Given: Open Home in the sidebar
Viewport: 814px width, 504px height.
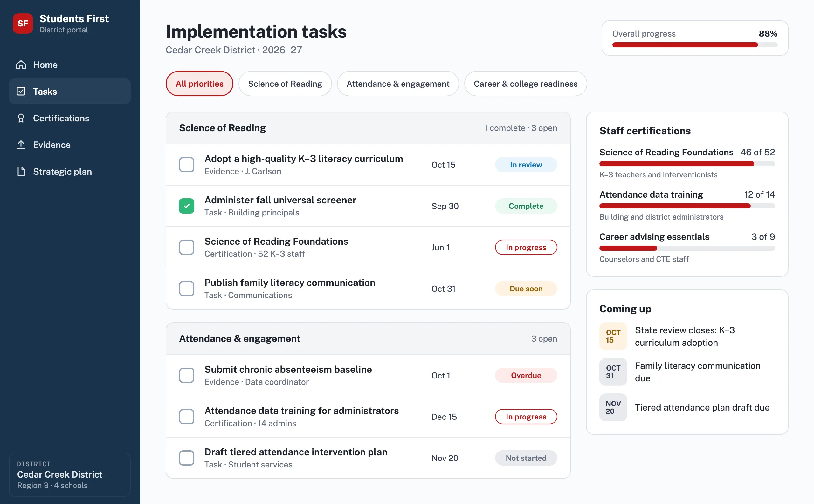Looking at the screenshot, I should pyautogui.click(x=70, y=65).
